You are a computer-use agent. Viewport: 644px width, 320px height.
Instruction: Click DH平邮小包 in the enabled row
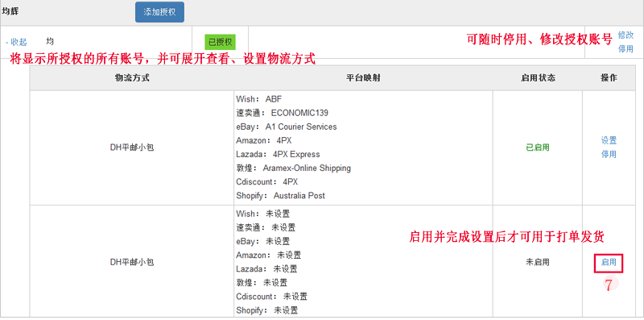[x=132, y=148]
